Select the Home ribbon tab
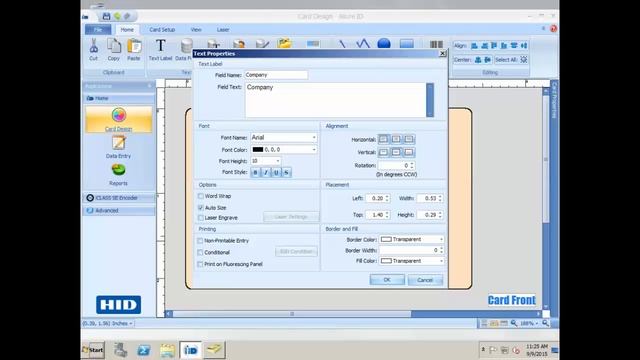 [127, 30]
